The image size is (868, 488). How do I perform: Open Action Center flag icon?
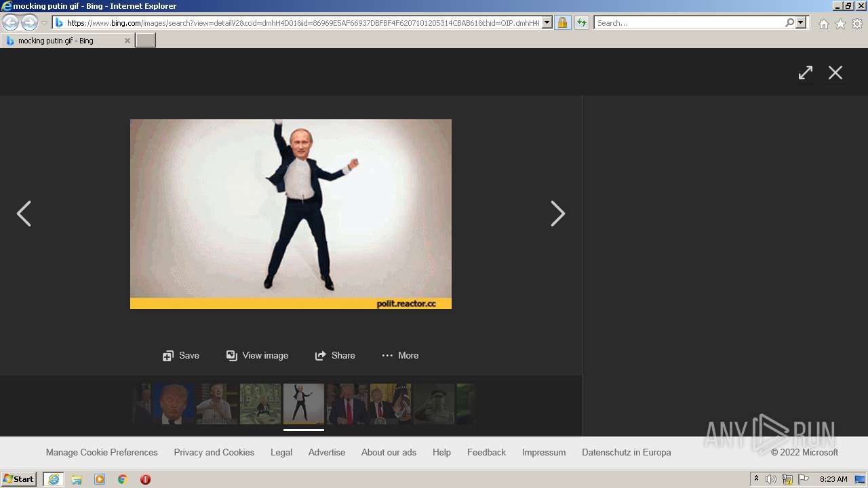pos(804,479)
